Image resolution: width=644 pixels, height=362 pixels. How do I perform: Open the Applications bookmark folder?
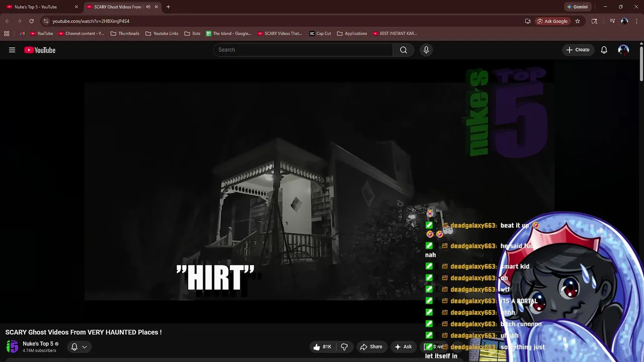352,34
